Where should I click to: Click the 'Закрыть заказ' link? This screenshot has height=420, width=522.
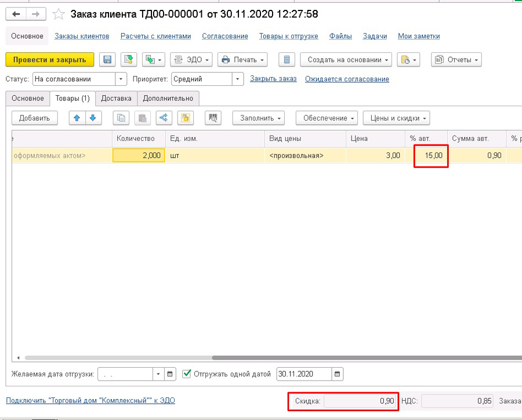[273, 79]
